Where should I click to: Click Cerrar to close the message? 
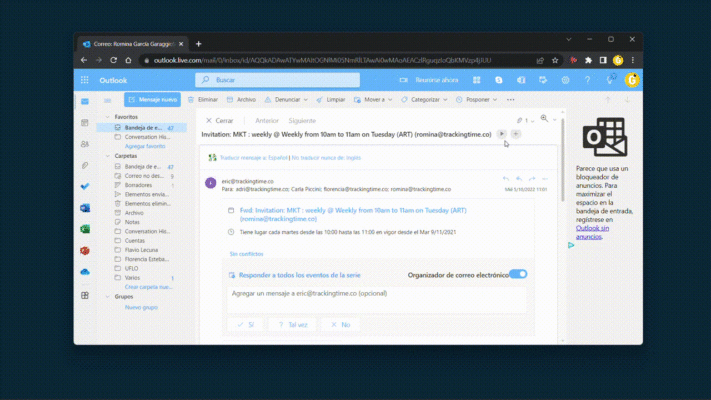point(219,121)
